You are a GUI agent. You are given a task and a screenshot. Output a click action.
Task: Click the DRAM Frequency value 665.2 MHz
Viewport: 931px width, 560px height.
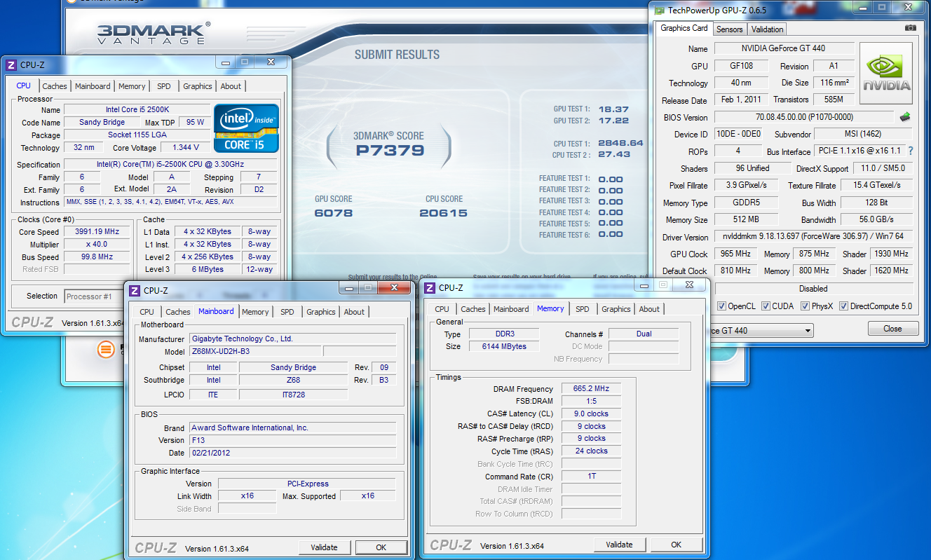click(591, 389)
